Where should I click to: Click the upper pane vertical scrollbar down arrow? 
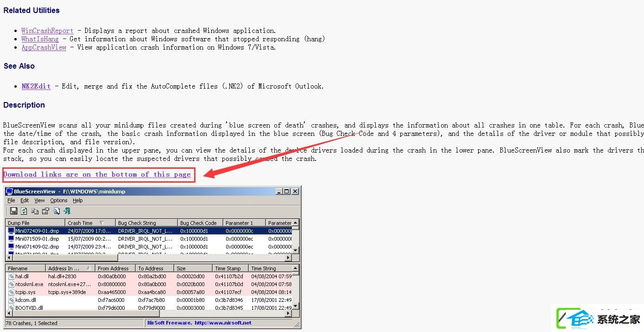(x=296, y=251)
